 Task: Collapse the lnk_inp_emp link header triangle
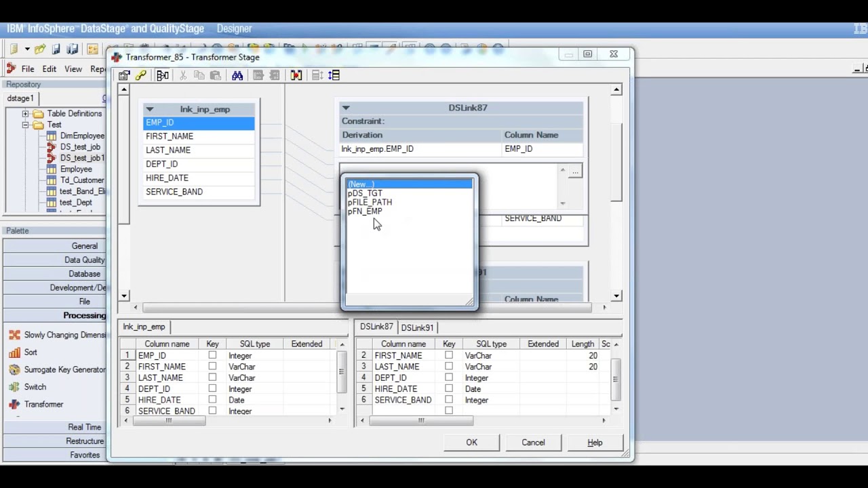[150, 109]
